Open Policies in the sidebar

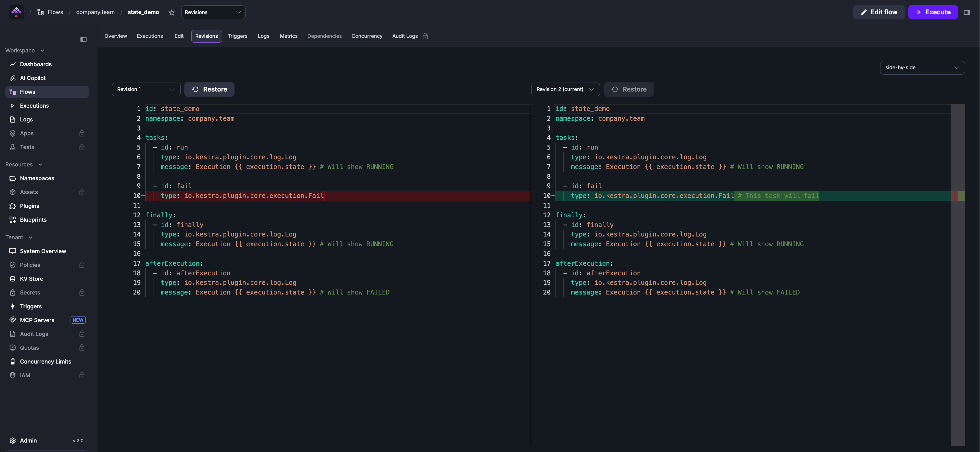(x=47, y=265)
